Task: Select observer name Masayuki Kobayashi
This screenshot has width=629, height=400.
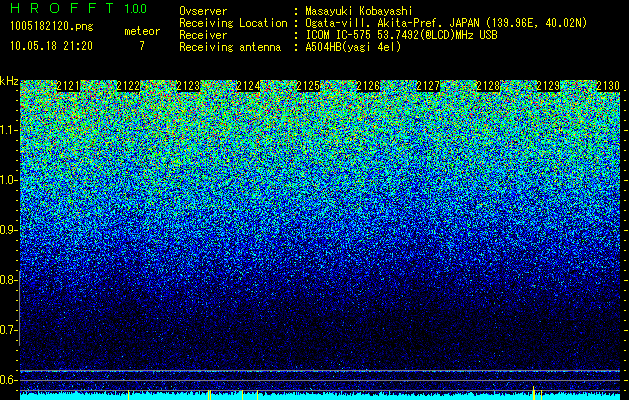Action: pyautogui.click(x=359, y=12)
